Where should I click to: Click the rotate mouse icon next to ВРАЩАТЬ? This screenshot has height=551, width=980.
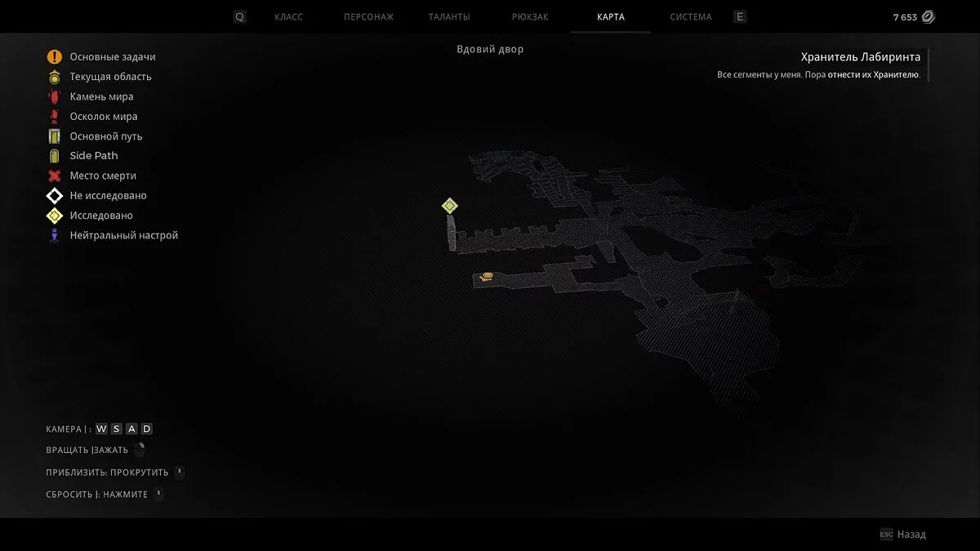(x=140, y=449)
